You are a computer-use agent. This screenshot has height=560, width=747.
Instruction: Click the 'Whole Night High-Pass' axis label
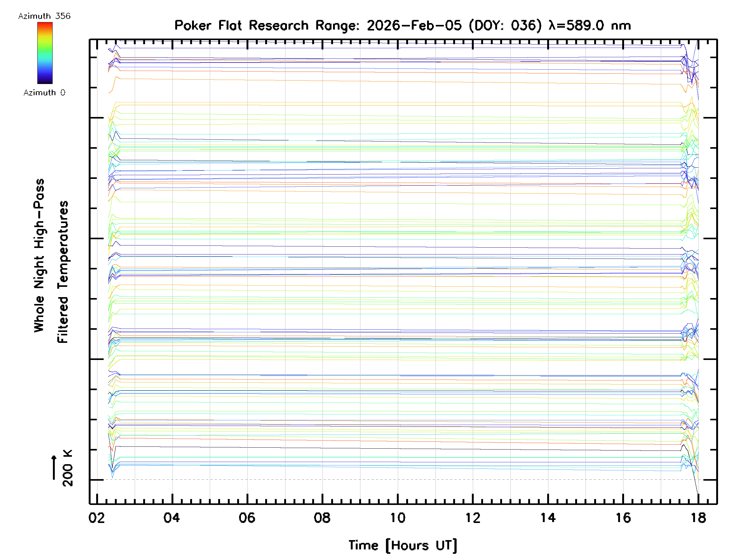pos(39,255)
